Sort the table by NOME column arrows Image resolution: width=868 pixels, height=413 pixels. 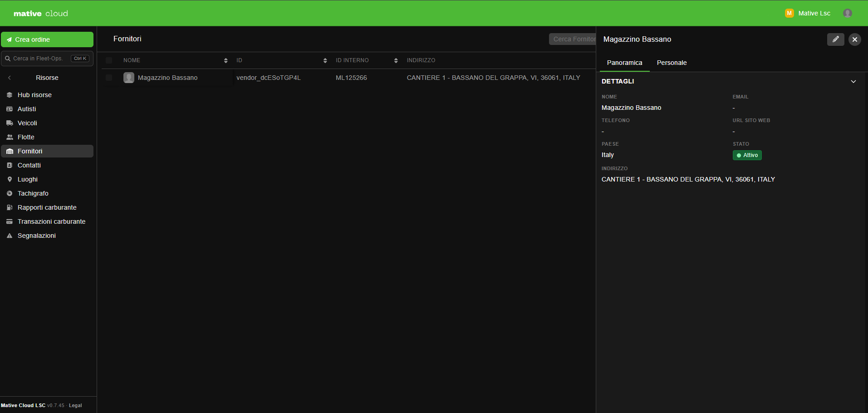226,60
